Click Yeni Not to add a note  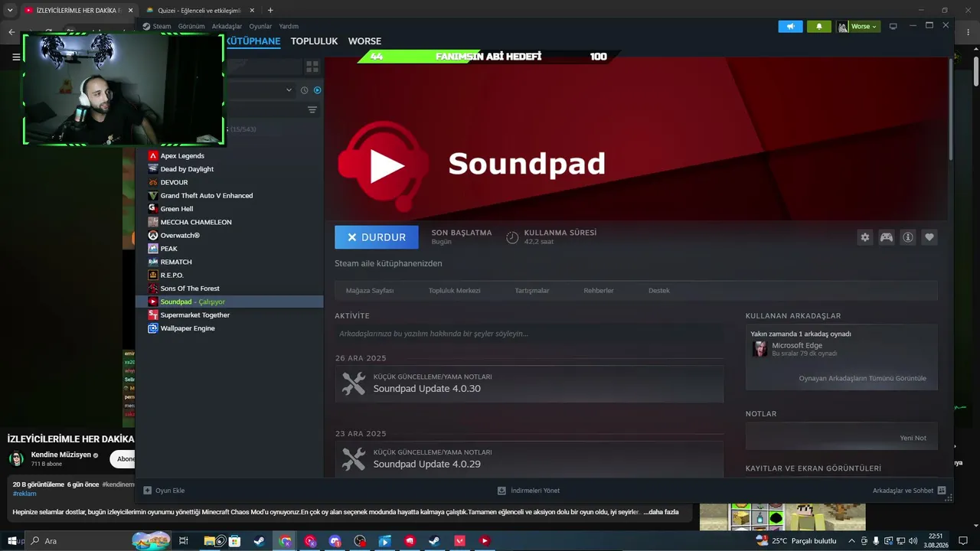(x=913, y=438)
